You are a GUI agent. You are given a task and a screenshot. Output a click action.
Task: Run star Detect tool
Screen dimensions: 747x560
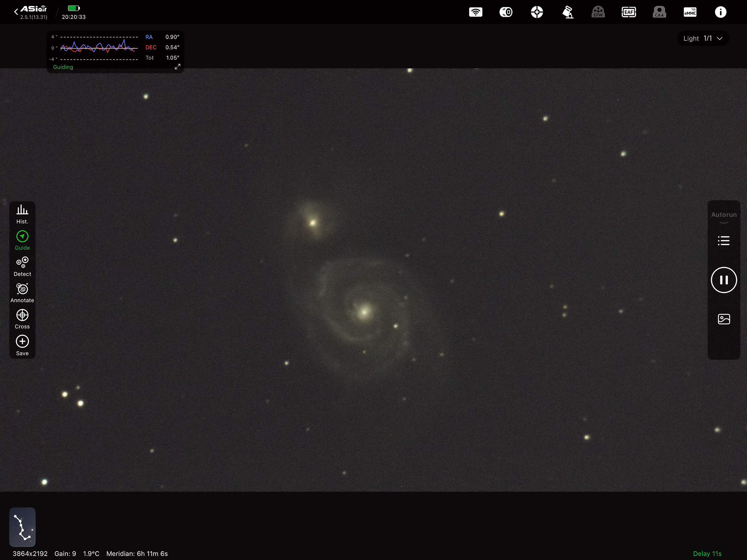[22, 266]
